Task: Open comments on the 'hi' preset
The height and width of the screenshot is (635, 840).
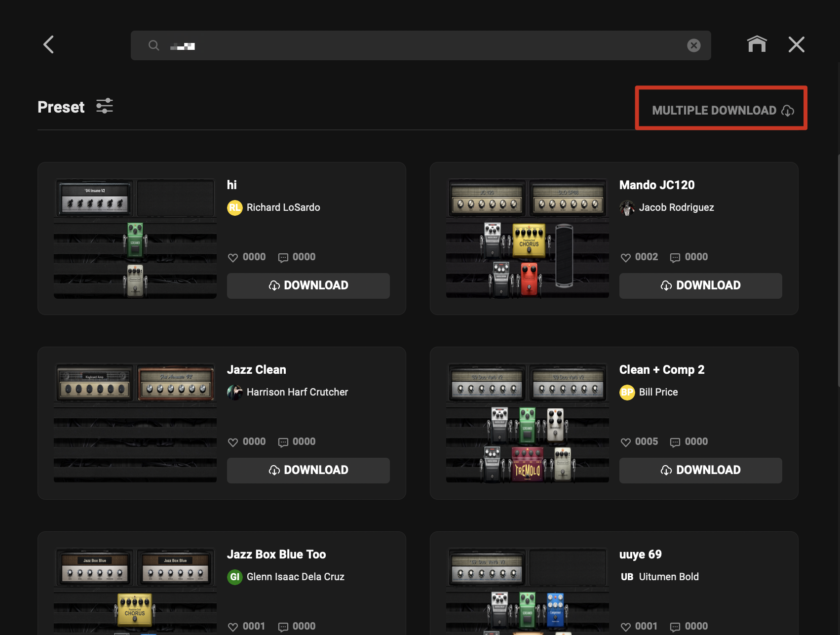Action: click(x=283, y=257)
